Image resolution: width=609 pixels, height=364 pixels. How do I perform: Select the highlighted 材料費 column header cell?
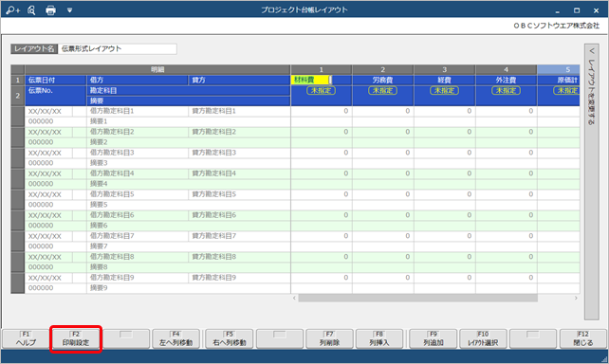click(x=311, y=80)
